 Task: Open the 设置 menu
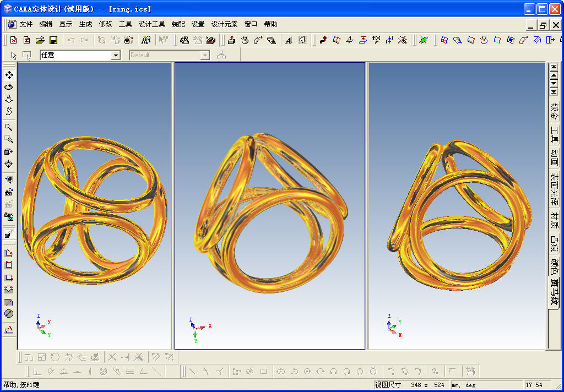tap(198, 24)
